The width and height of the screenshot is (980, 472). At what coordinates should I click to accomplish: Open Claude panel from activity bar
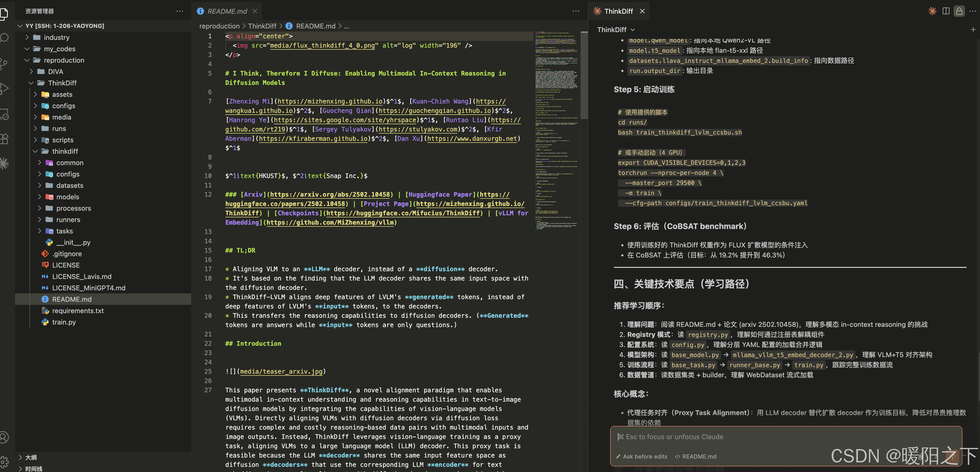coord(4,163)
